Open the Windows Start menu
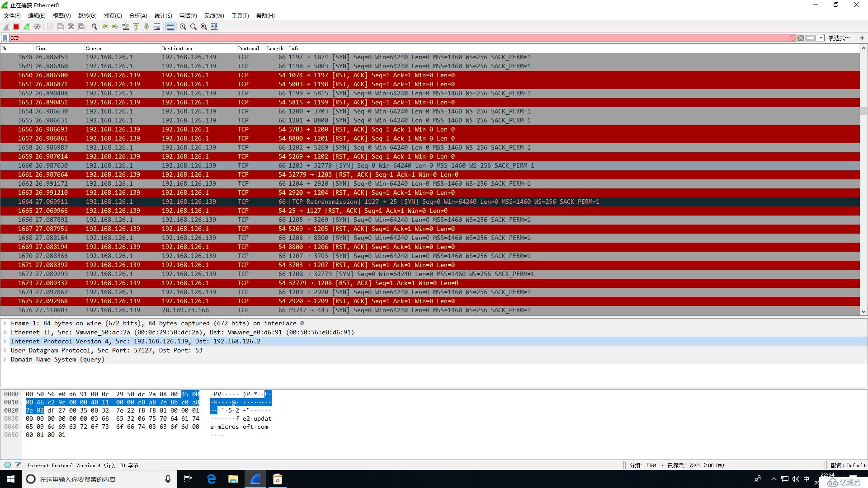The width and height of the screenshot is (868, 488). 11,479
